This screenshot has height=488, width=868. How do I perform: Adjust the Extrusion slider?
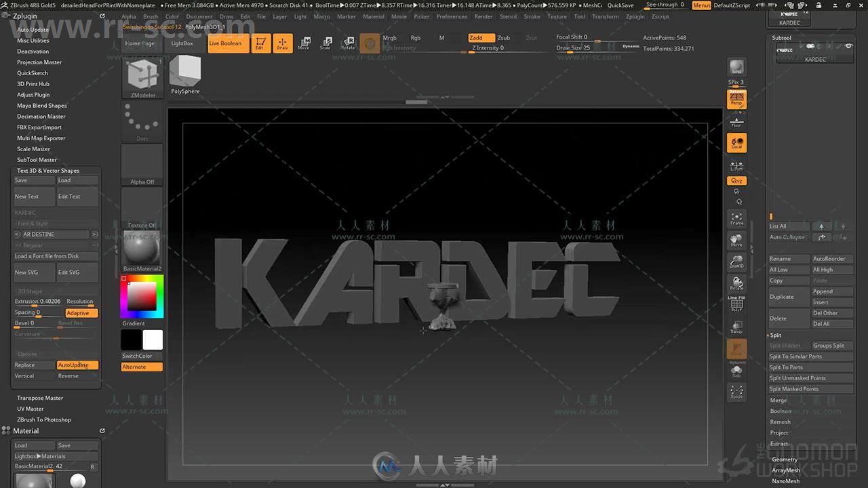click(38, 302)
